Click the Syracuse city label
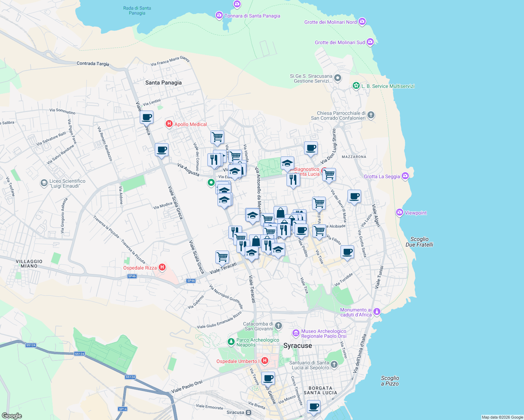 tap(298, 346)
